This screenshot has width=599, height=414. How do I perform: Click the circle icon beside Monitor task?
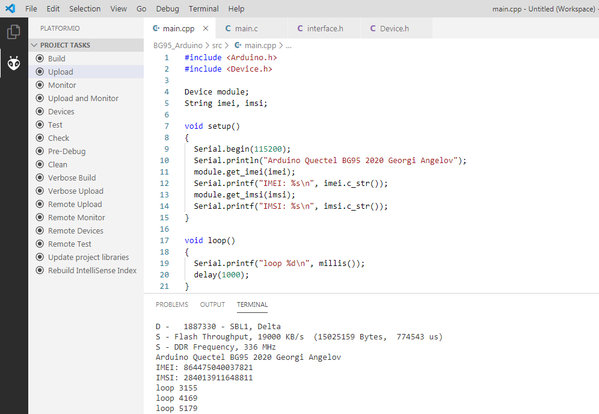[40, 85]
